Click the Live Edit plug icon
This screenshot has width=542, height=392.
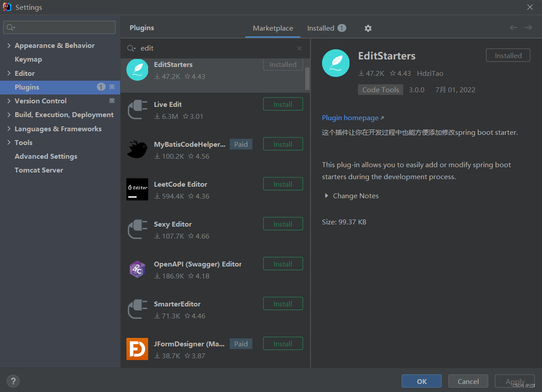coord(137,110)
